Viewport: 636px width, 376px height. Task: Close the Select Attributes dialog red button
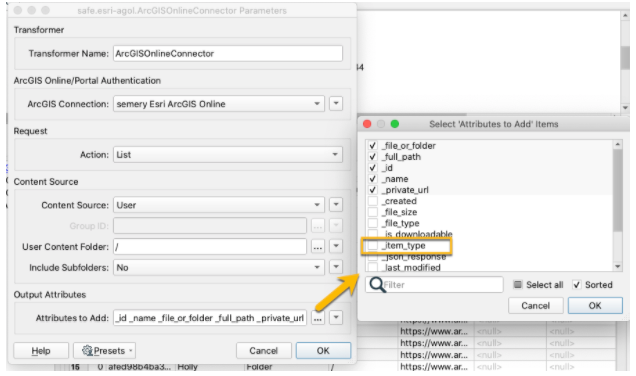coord(367,124)
